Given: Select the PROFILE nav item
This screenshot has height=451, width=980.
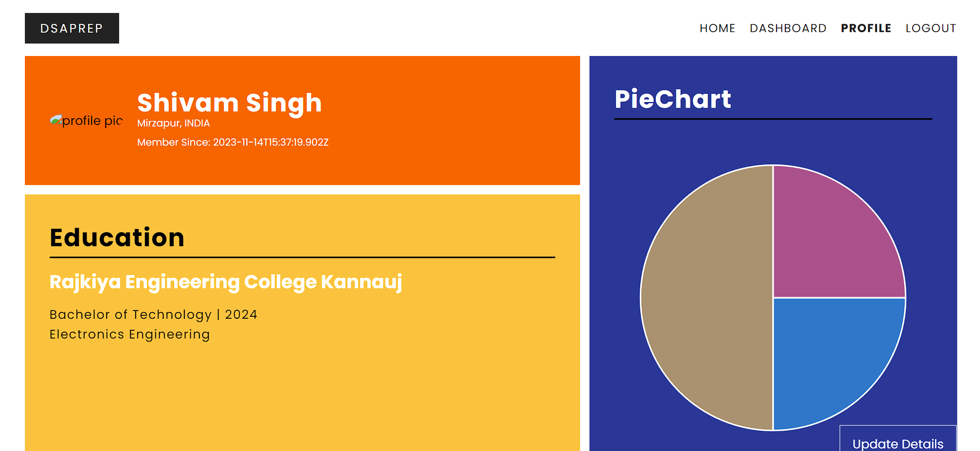Looking at the screenshot, I should click(866, 29).
